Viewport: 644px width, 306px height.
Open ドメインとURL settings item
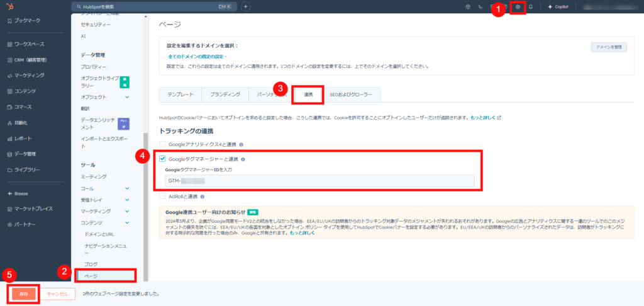coord(99,234)
